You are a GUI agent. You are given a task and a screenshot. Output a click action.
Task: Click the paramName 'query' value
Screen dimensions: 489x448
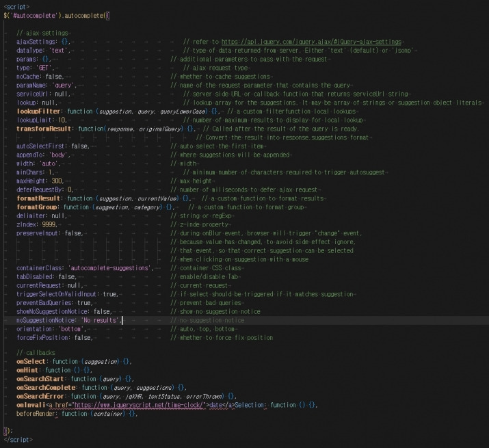pos(63,85)
